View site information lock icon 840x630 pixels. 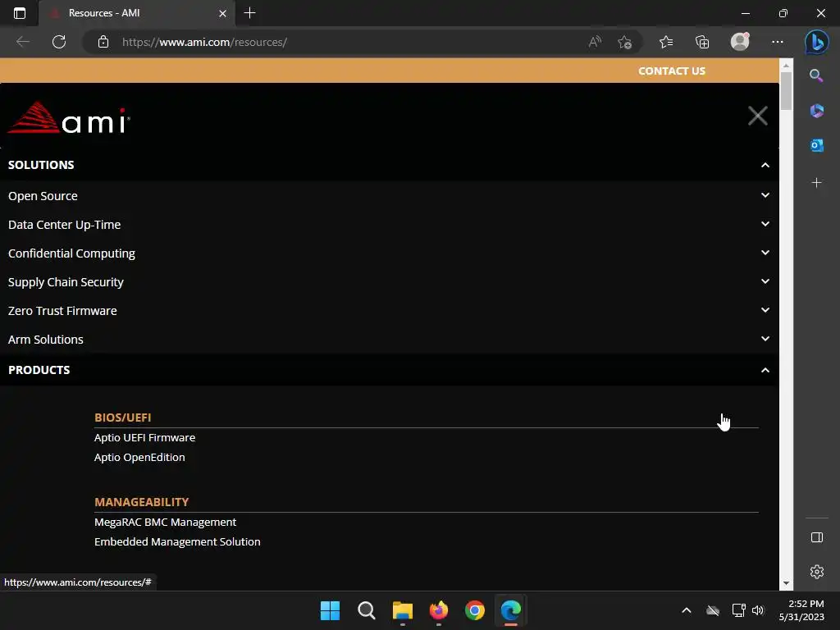click(103, 42)
